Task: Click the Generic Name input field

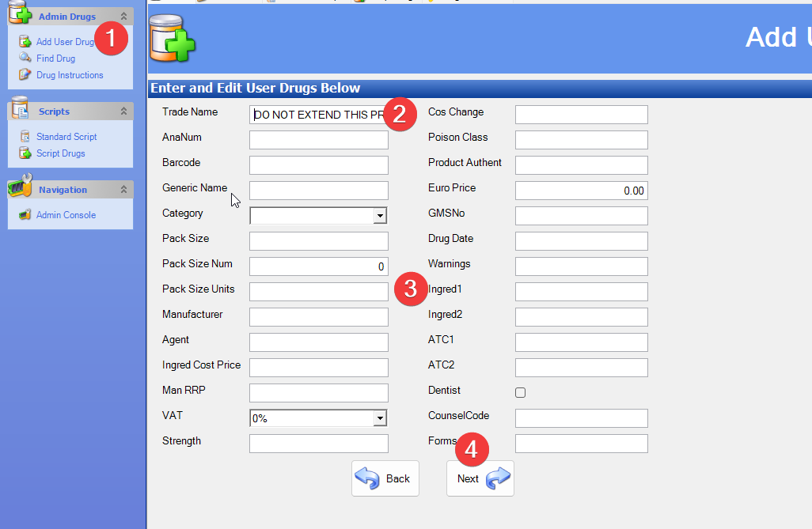Action: (318, 191)
